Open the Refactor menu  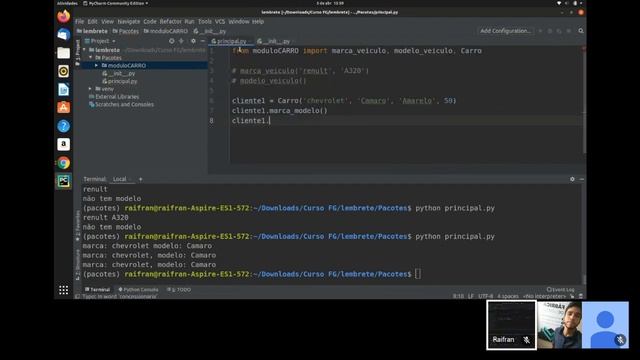pyautogui.click(x=170, y=21)
